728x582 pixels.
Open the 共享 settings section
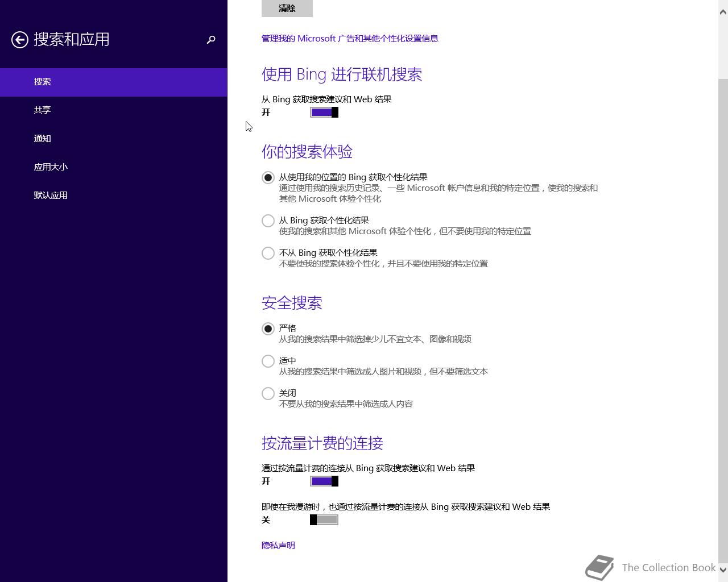point(114,110)
